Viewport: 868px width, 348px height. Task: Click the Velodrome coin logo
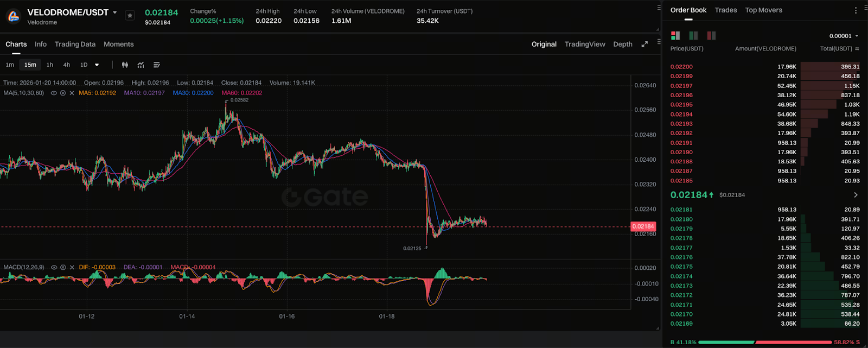14,16
